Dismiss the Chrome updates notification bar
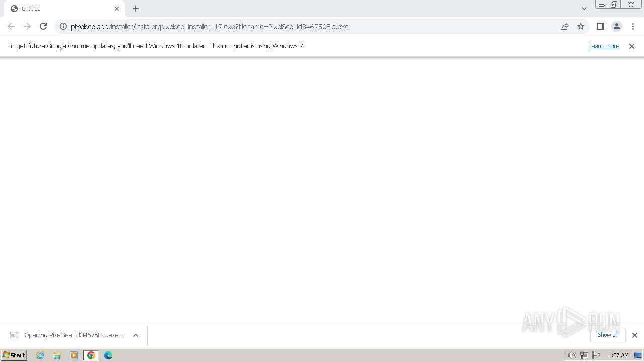 point(632,46)
